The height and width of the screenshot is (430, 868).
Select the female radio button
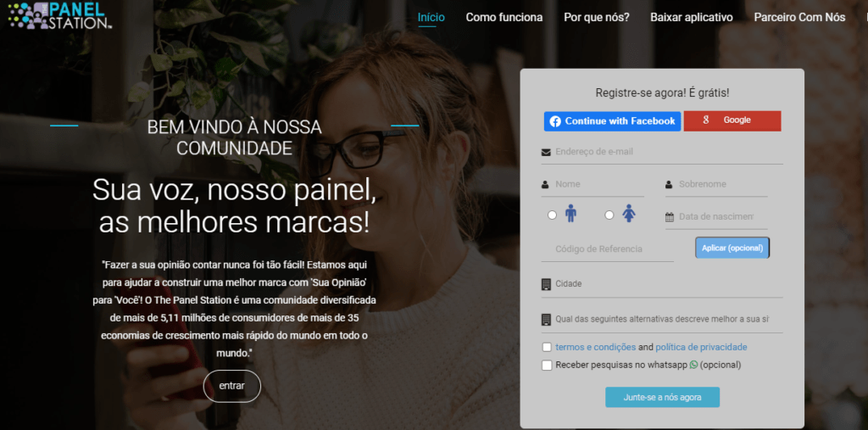coord(609,215)
